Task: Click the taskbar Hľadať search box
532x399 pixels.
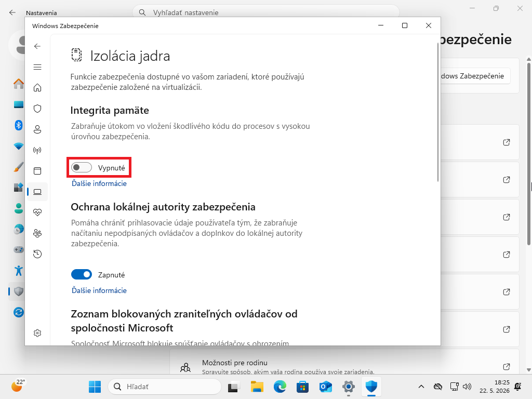Action: click(x=165, y=387)
